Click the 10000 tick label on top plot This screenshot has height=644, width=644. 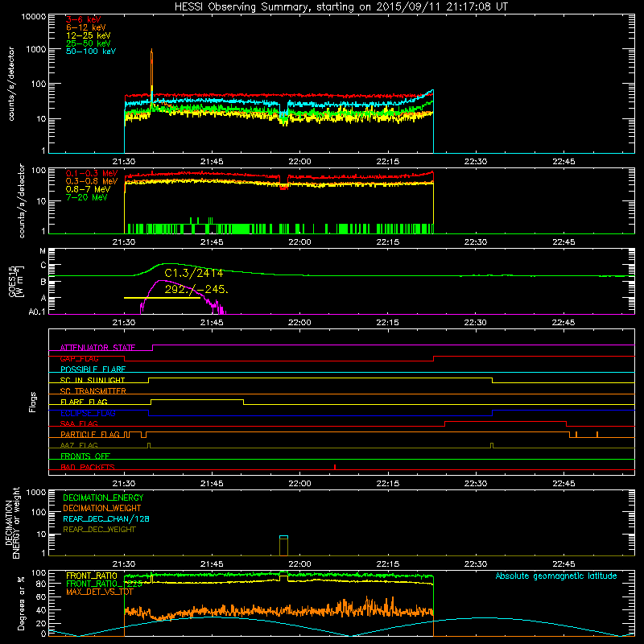(34, 17)
